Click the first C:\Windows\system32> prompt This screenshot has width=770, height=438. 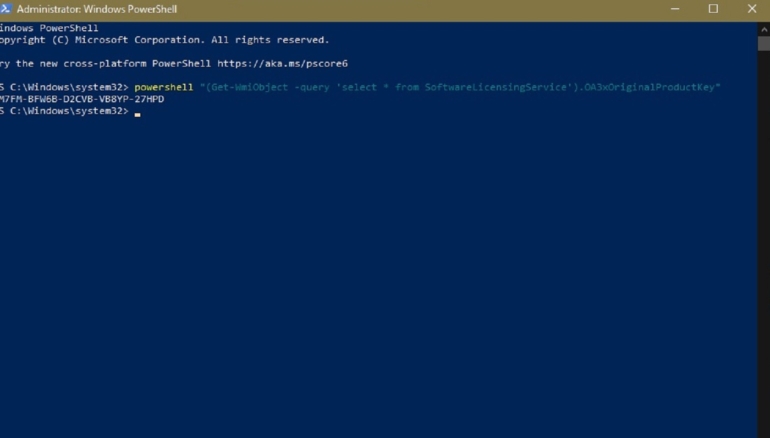tap(66, 88)
